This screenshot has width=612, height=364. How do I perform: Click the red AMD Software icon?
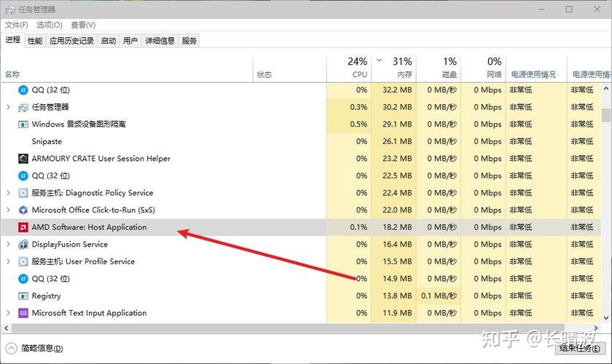point(23,227)
